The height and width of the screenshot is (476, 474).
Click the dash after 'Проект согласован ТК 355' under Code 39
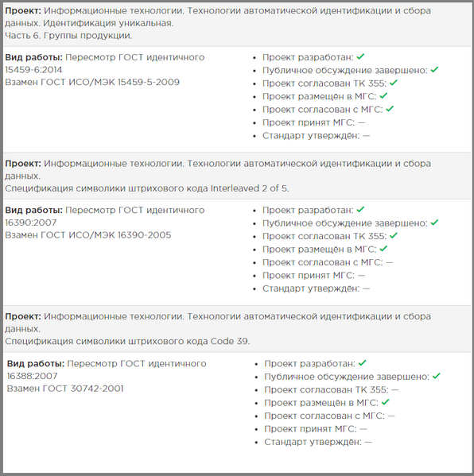pyautogui.click(x=395, y=389)
